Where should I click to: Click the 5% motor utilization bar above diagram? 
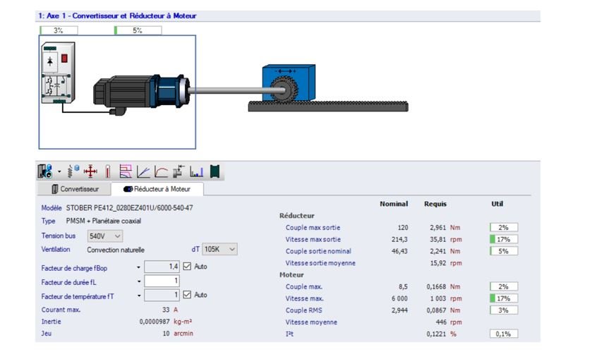click(x=138, y=30)
